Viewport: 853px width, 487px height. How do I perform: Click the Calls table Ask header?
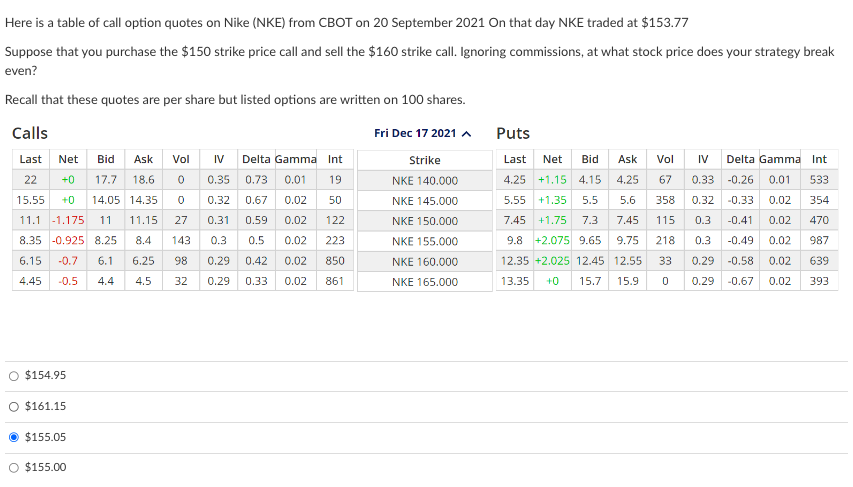pyautogui.click(x=144, y=159)
